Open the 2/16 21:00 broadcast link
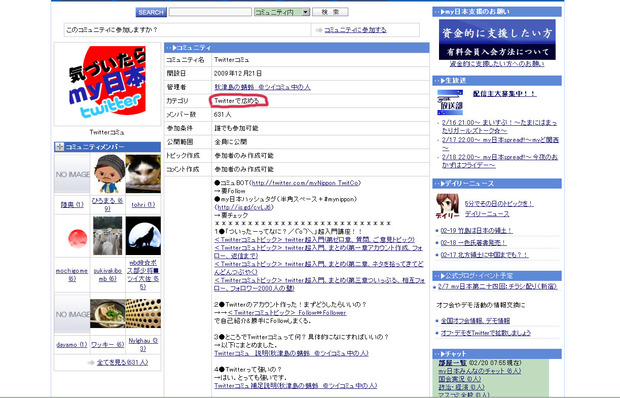This screenshot has height=398, width=620. click(x=499, y=126)
